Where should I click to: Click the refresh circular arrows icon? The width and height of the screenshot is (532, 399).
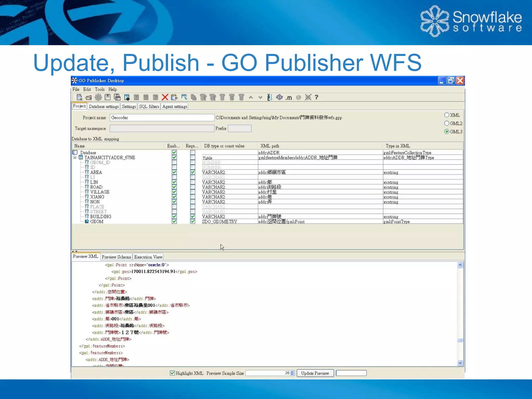tap(279, 97)
